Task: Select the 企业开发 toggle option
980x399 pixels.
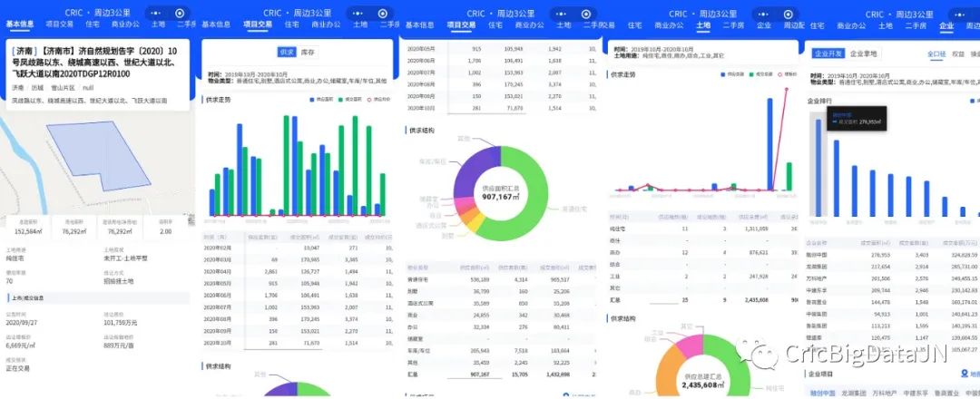Action: point(826,54)
